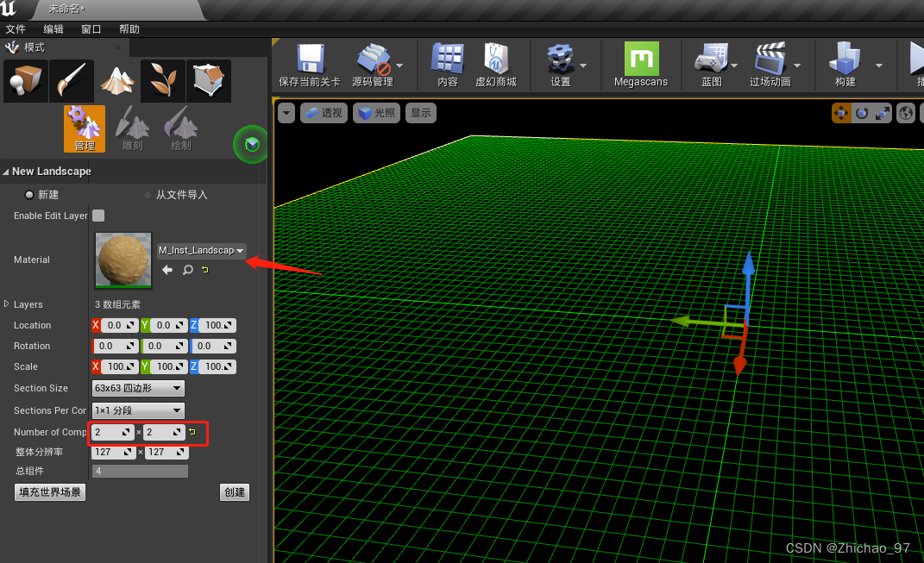This screenshot has height=563, width=924.
Task: Select the Landscape mode mountain icon
Action: pos(117,81)
